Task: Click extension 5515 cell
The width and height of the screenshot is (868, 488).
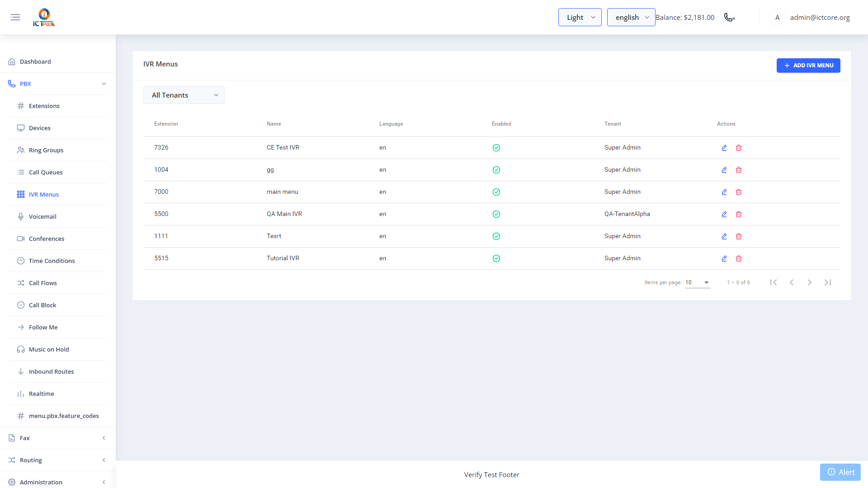Action: pos(161,258)
